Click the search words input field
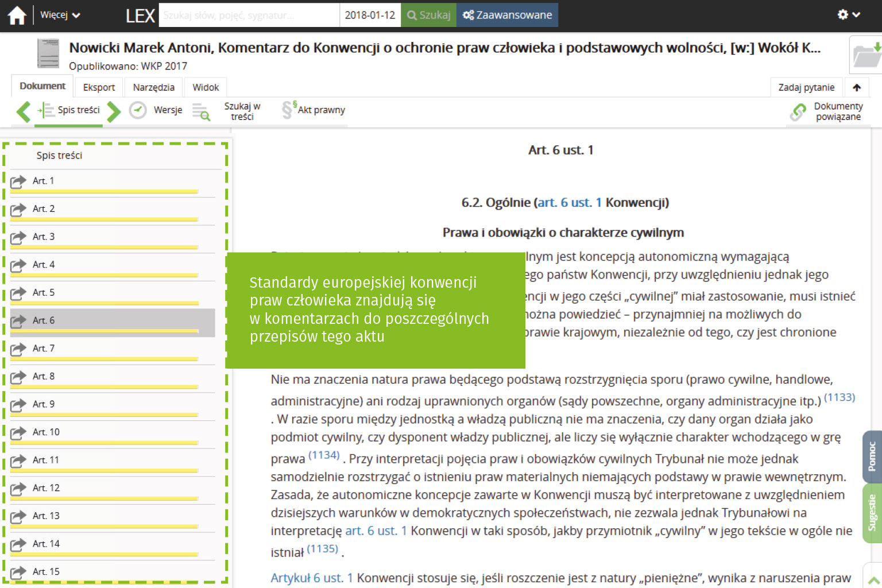 click(249, 16)
